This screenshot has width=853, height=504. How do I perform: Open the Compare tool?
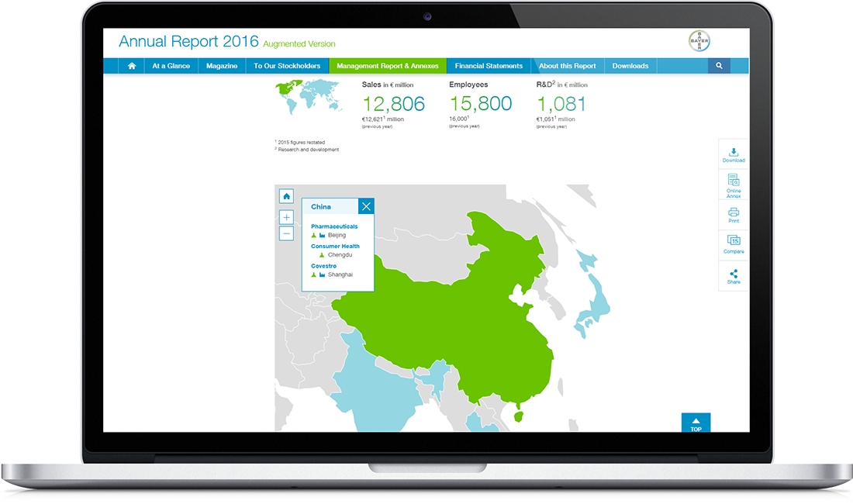point(734,243)
